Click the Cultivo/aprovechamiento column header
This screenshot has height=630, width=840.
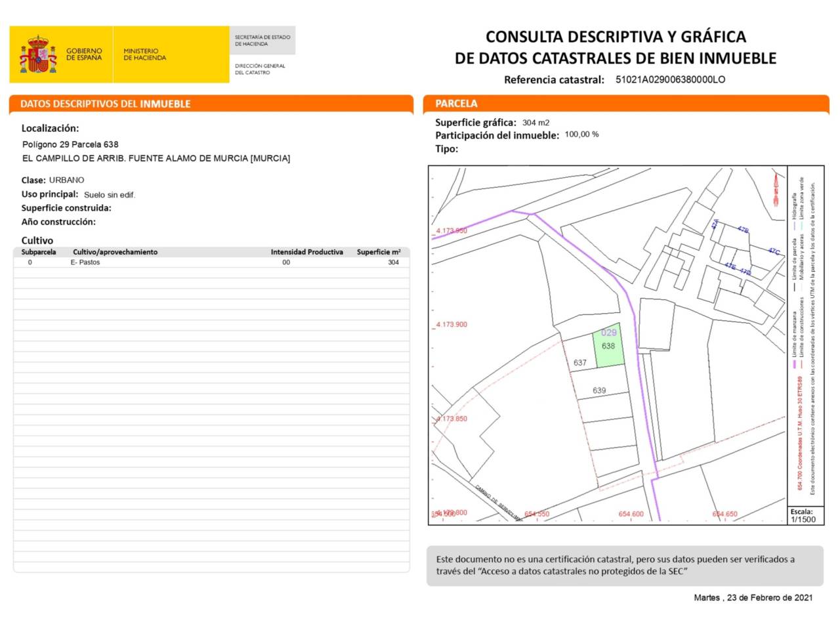[x=115, y=252]
